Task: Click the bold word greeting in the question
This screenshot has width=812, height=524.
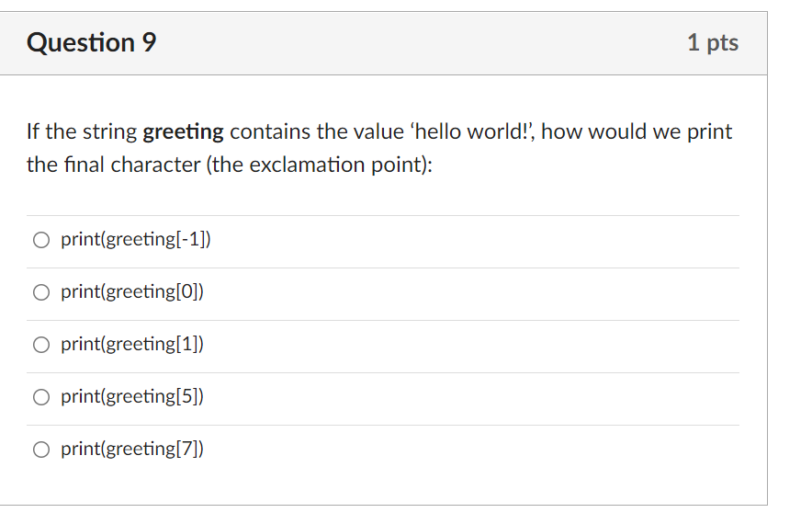Action: pos(183,132)
